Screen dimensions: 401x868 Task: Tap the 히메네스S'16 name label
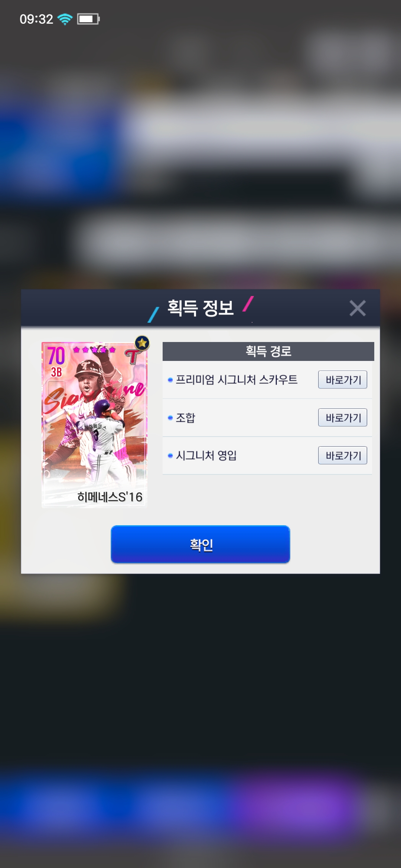(110, 497)
